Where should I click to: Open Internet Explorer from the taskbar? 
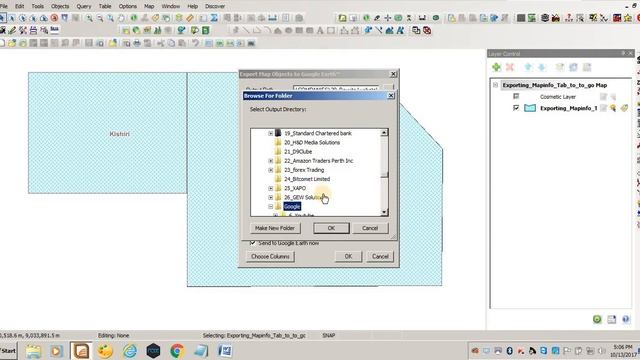130,351
